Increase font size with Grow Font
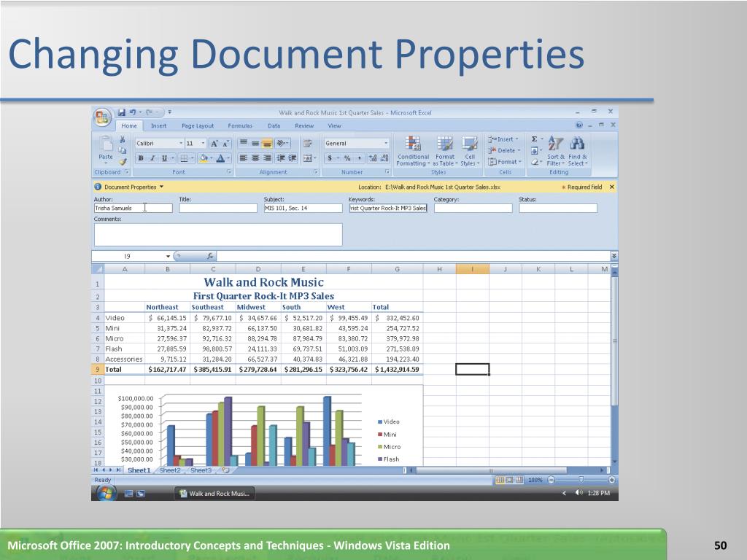The height and width of the screenshot is (560, 747). (x=214, y=144)
